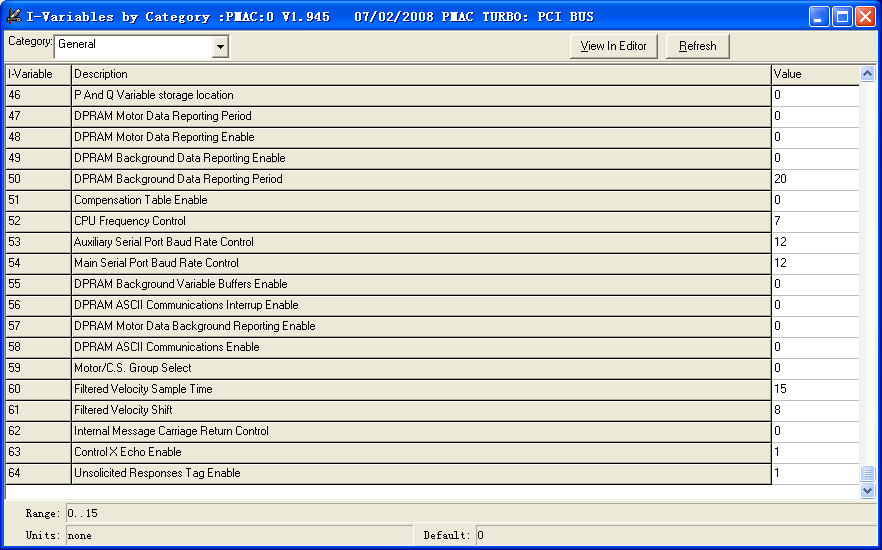Select the I-Variable column header

38,74
